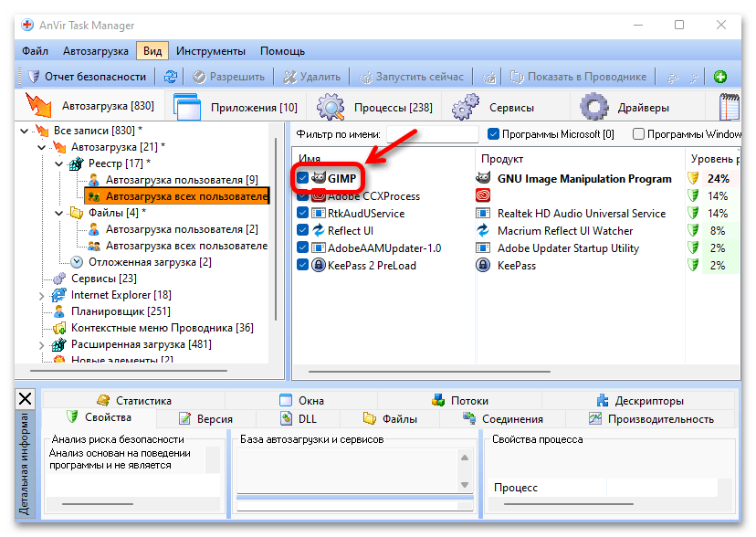Collapse the Файлы [4] node
This screenshot has height=537, width=756.
tap(58, 213)
